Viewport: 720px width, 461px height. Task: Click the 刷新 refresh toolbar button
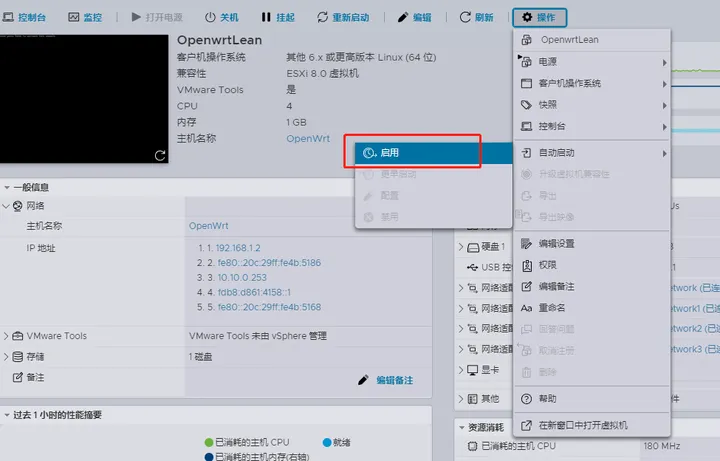click(x=477, y=17)
